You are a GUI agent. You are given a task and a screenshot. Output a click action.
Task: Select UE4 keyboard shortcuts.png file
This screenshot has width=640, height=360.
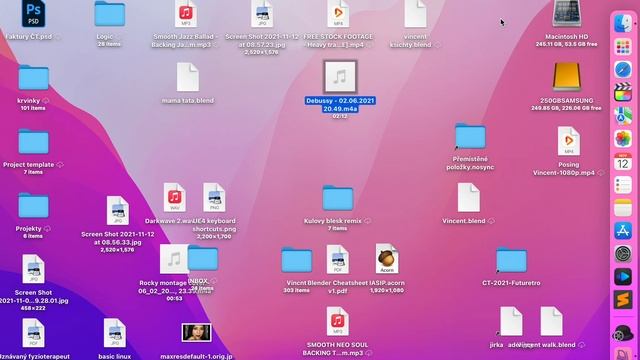[x=214, y=198]
